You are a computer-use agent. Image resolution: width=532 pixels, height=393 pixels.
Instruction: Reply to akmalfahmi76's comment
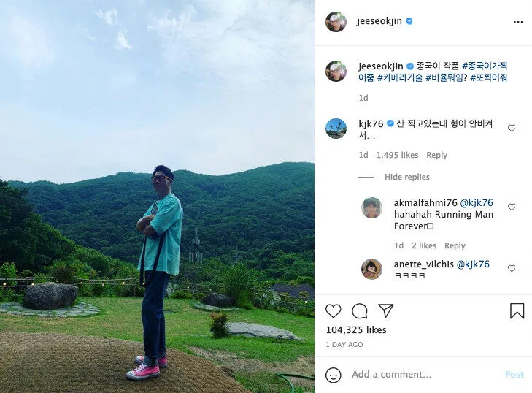coord(455,245)
